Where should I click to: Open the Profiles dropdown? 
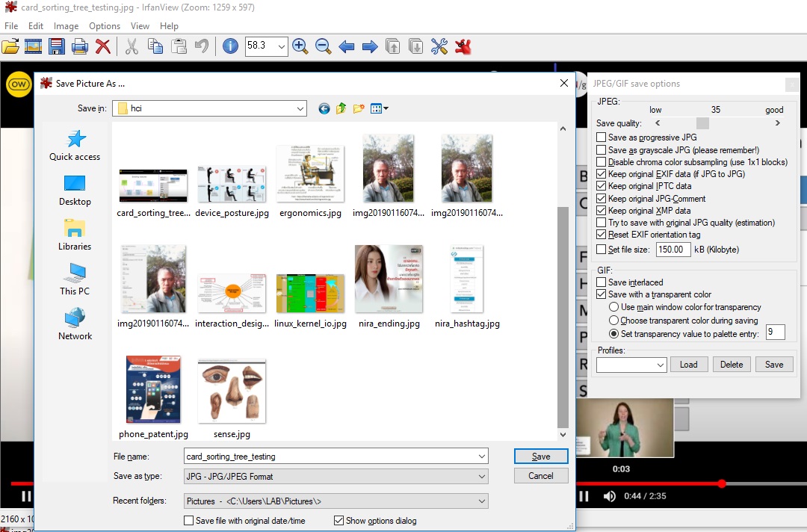point(661,365)
